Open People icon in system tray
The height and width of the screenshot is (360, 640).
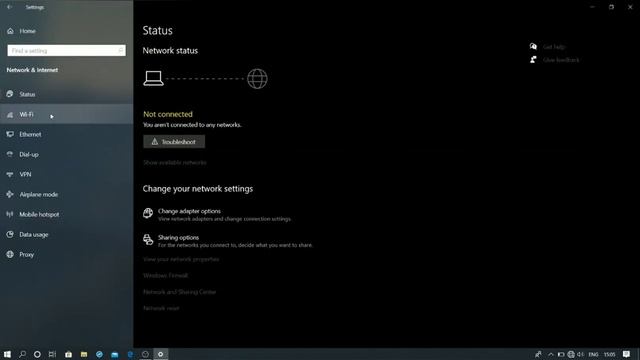coord(538,354)
